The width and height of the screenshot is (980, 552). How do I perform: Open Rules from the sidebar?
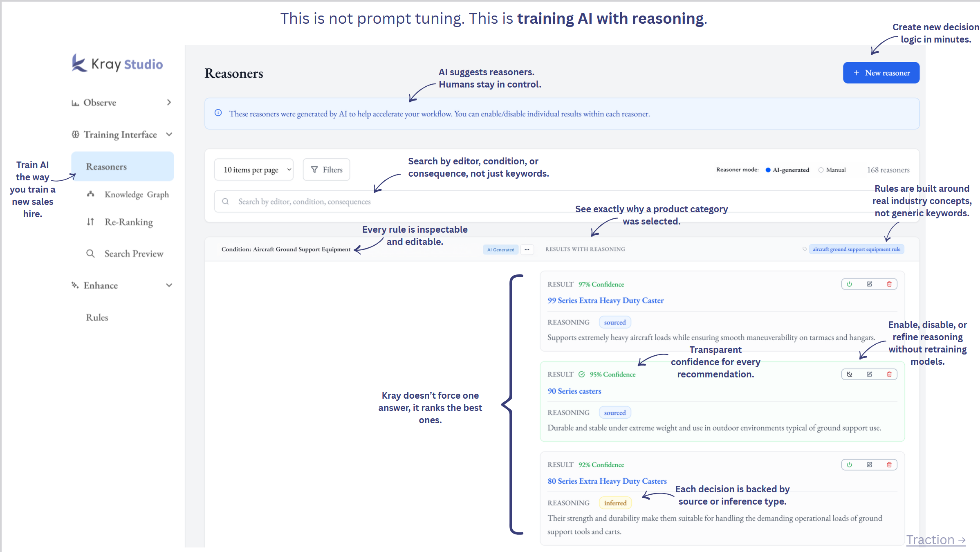(x=97, y=317)
